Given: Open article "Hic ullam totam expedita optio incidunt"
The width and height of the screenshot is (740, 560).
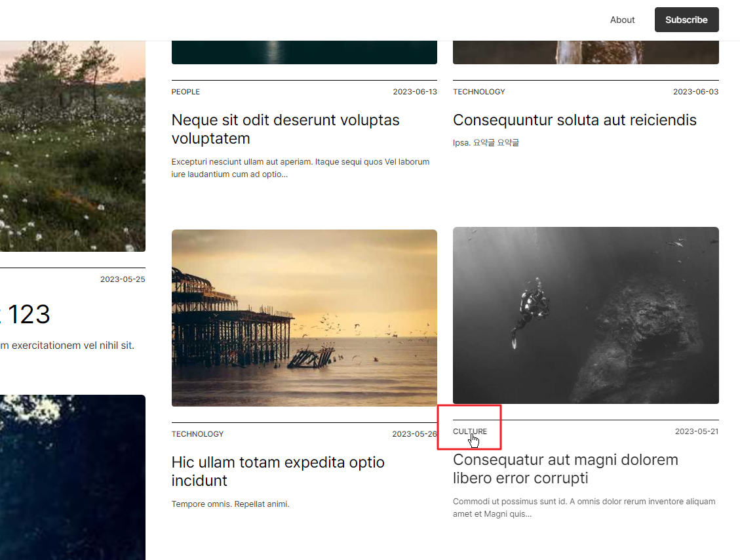Looking at the screenshot, I should pyautogui.click(x=277, y=471).
